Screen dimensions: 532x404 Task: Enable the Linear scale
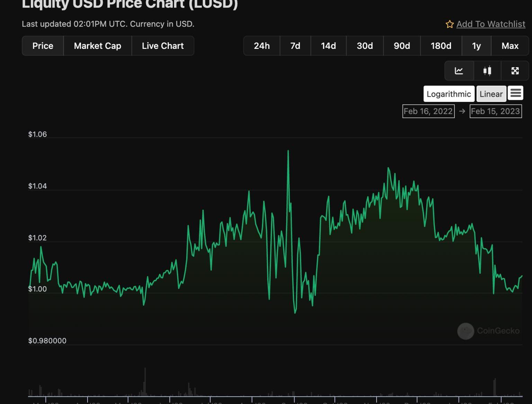pyautogui.click(x=491, y=94)
